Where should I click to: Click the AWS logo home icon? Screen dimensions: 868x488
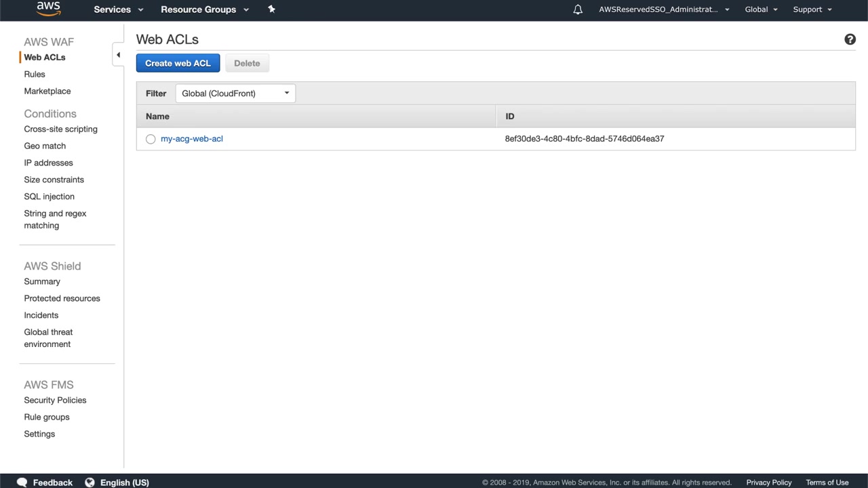point(49,9)
